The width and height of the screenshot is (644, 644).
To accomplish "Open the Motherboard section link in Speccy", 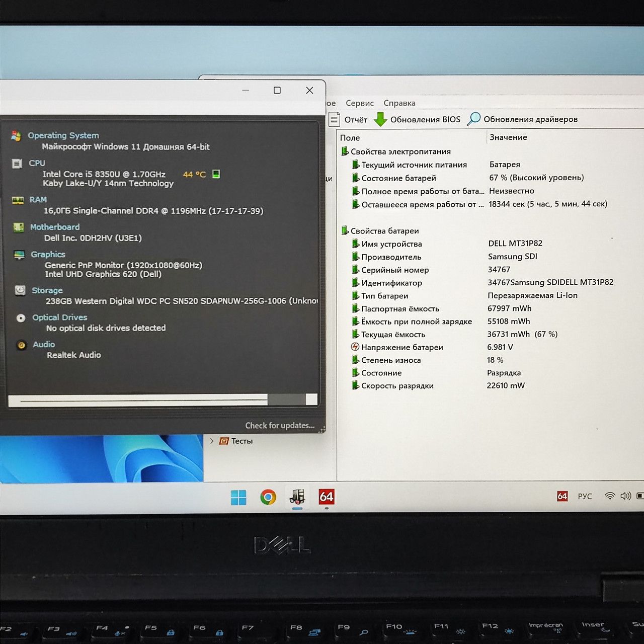I will click(x=55, y=227).
